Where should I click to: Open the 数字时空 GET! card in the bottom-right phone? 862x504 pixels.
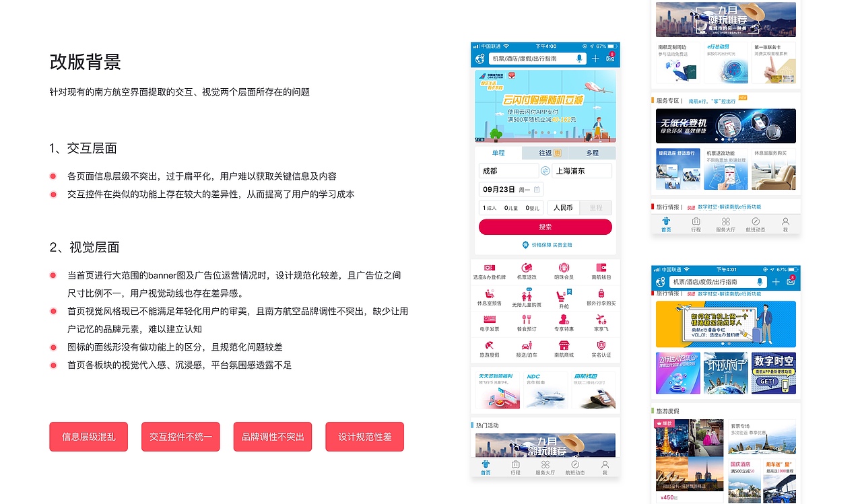click(x=774, y=373)
